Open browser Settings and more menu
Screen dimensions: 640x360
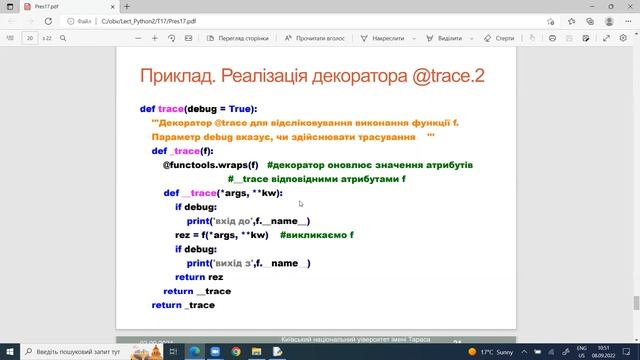coord(628,21)
